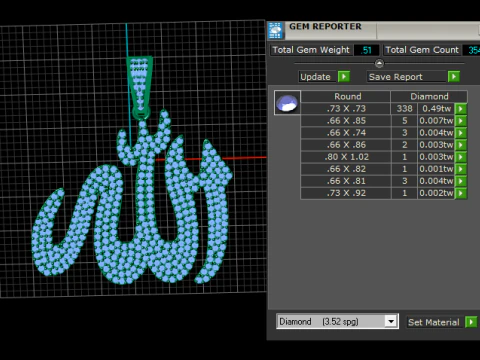Screen dimensions: 480x360
Task: Click the 0.007tw weight cell
Action: [x=436, y=121]
